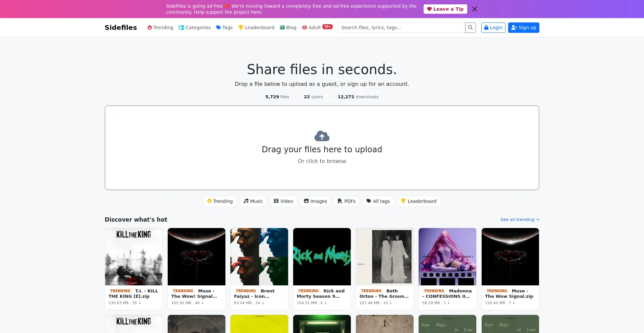Viewport: 644px width, 333px height.
Task: Select the Music filter pill
Action: click(253, 201)
